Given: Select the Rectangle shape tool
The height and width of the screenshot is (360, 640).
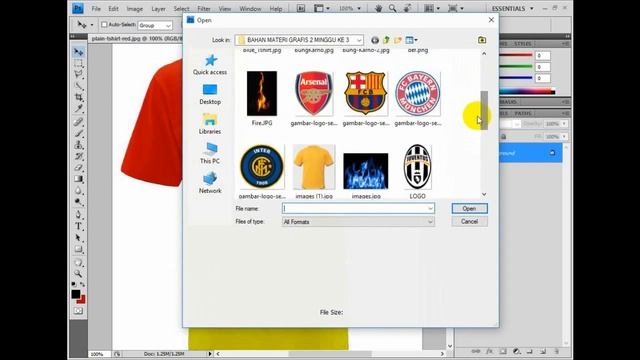Looking at the screenshot, I should (x=78, y=249).
